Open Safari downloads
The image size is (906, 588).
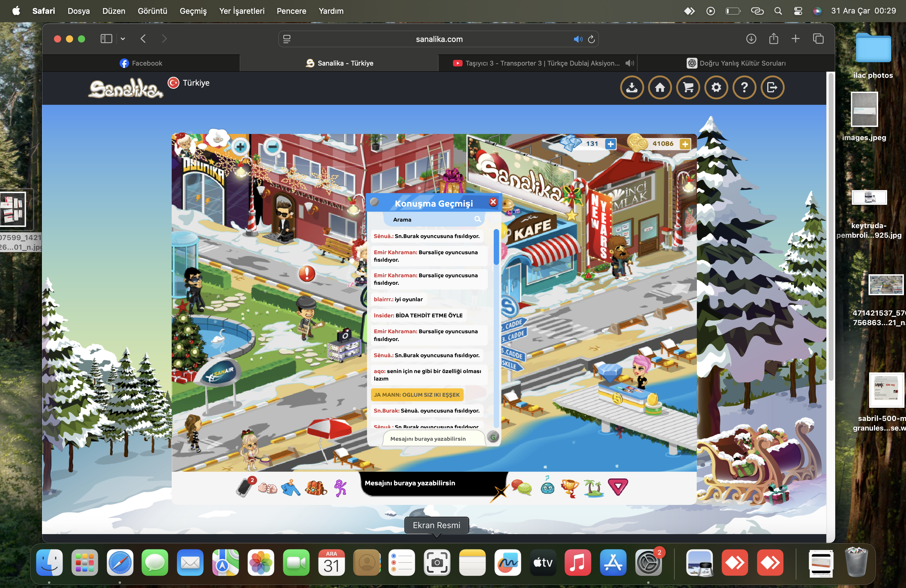point(751,39)
